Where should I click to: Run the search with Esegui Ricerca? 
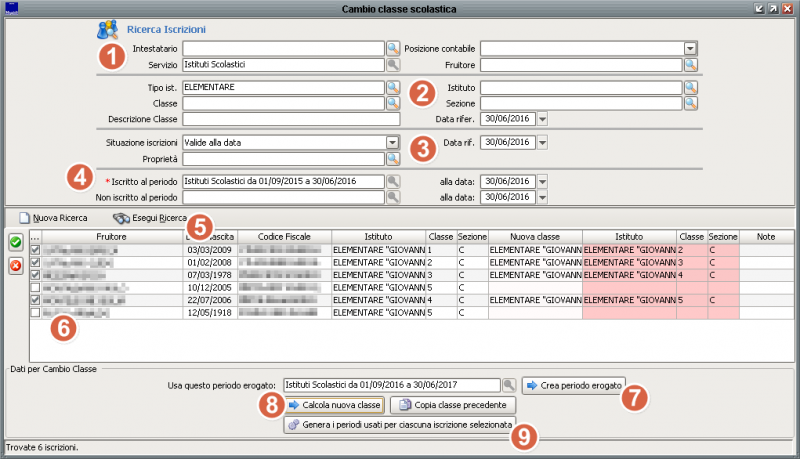(x=150, y=218)
